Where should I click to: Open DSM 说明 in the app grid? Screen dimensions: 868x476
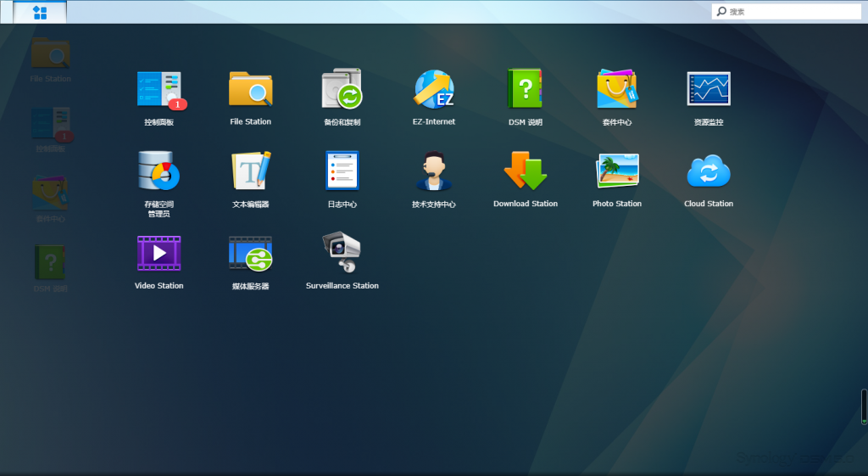coord(526,98)
